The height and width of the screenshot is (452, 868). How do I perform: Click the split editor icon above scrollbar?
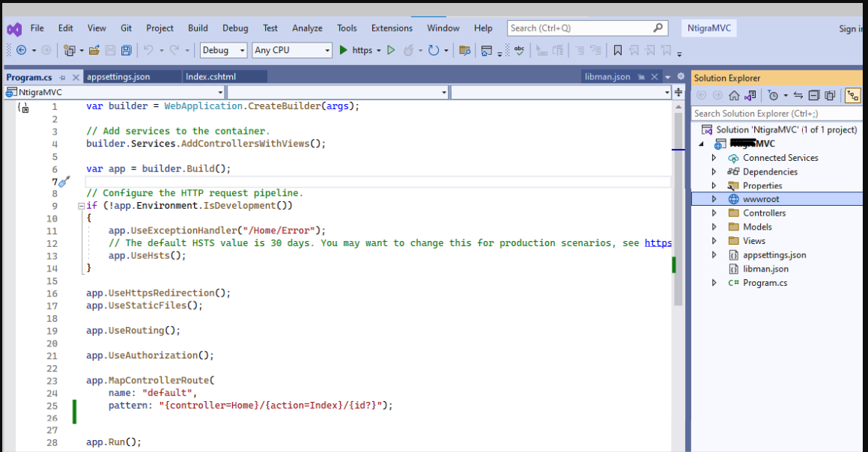pos(678,92)
